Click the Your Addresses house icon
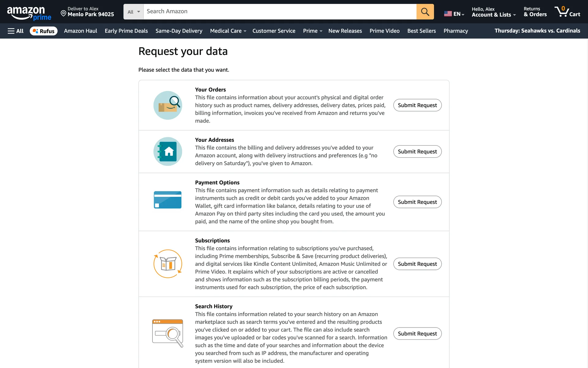The height and width of the screenshot is (368, 588). pyautogui.click(x=168, y=151)
